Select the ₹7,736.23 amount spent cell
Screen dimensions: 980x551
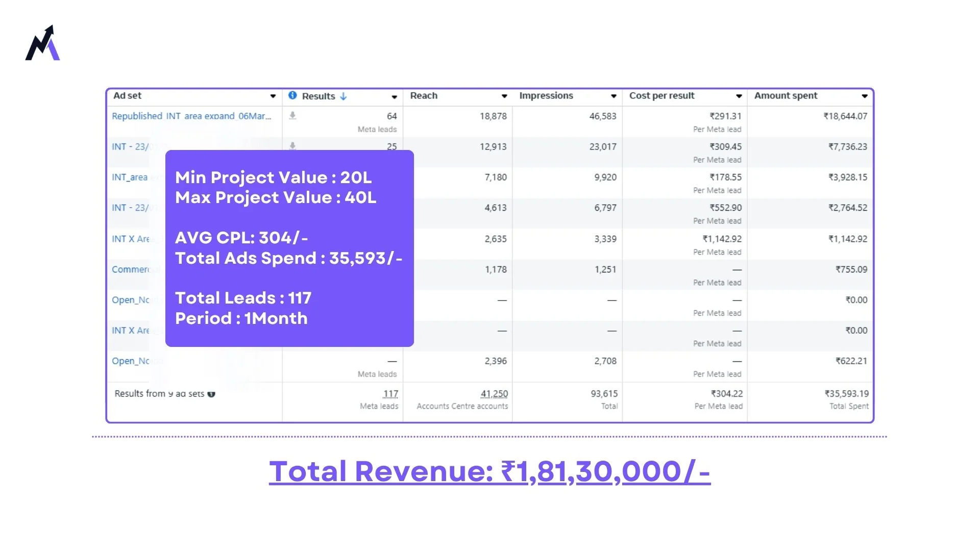click(848, 147)
